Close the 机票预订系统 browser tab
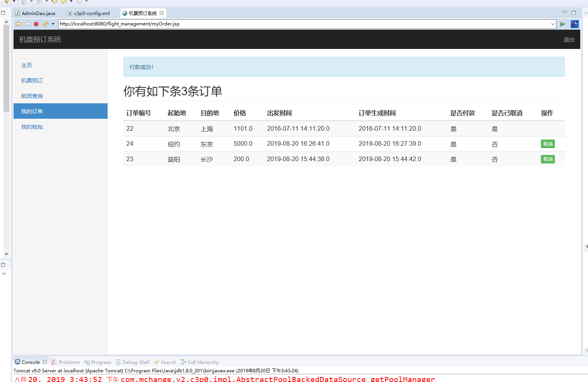The image size is (588, 382). tap(162, 13)
